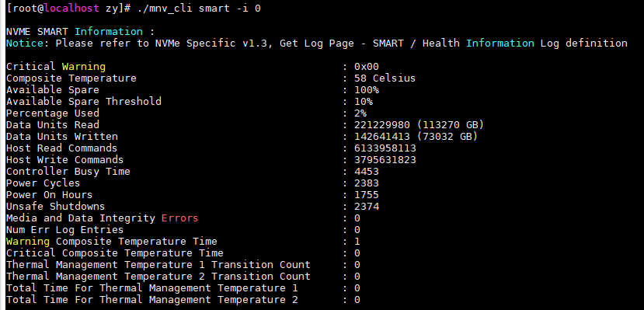Click the red Errors word
Screen dimensions: 644x310
pos(179,218)
